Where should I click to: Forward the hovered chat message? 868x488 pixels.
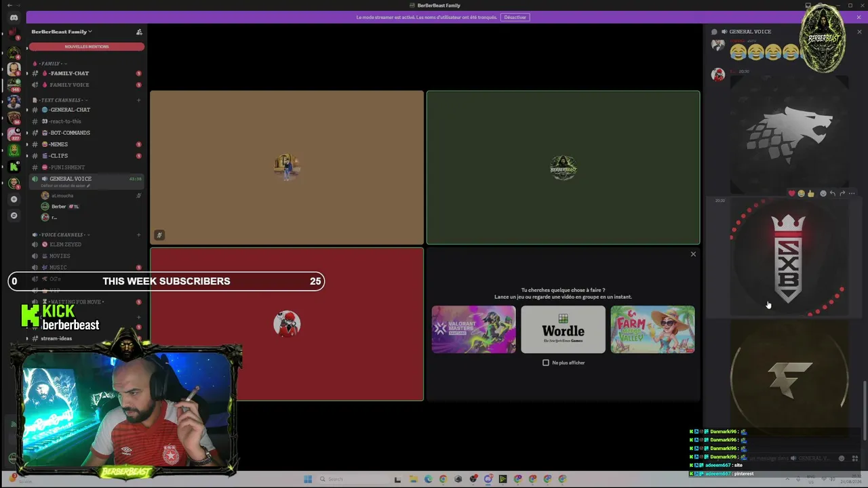[842, 194]
